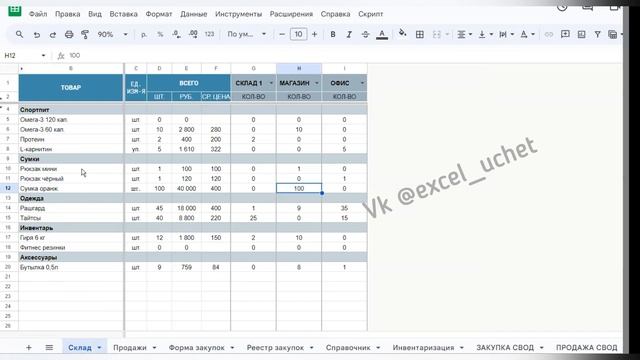Image resolution: width=640 pixels, height=360 pixels.
Task: Add a new sheet with plus button
Action: pyautogui.click(x=29, y=348)
